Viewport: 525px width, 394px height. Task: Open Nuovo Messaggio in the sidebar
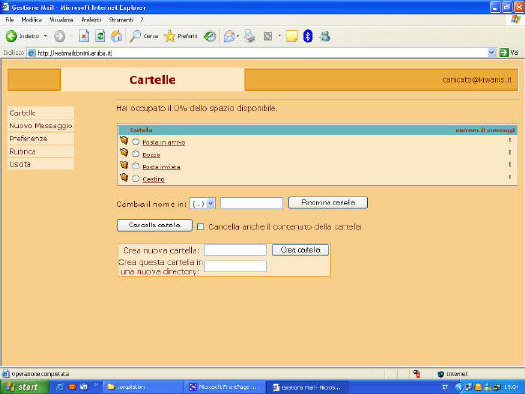click(x=41, y=126)
